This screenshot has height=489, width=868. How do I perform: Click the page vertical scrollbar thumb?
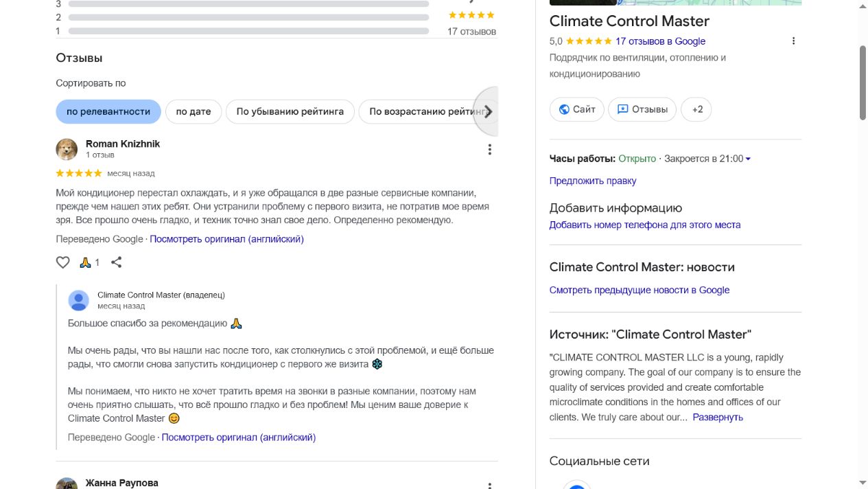(x=863, y=82)
